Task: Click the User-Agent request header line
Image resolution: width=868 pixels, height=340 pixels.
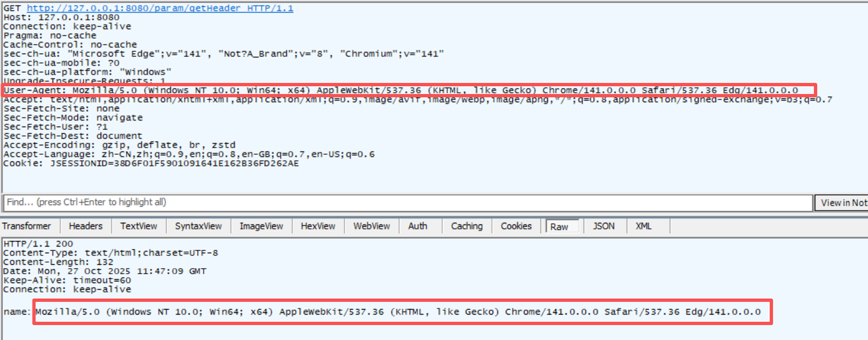Action: point(401,90)
